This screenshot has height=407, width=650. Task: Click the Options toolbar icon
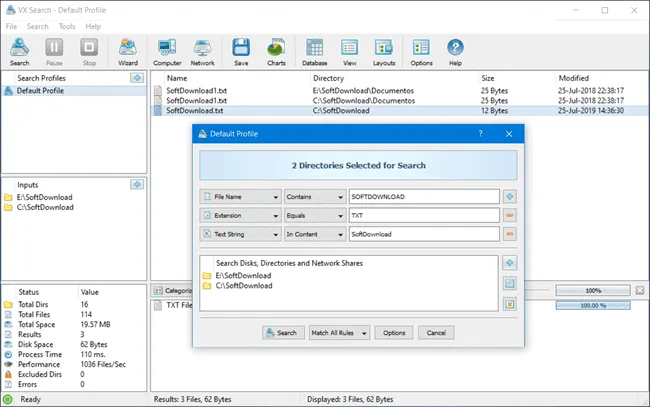tap(421, 52)
